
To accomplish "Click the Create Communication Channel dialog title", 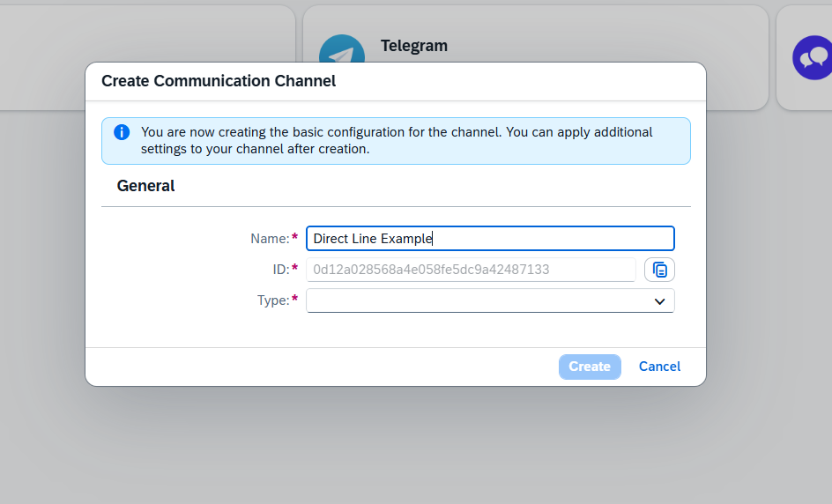I will point(219,81).
